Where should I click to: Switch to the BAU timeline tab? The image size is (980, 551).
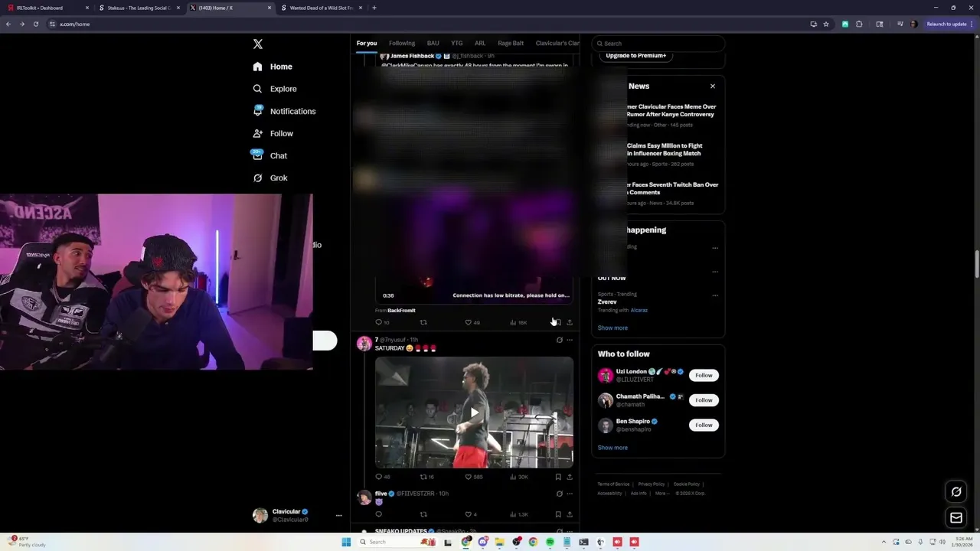(x=433, y=44)
